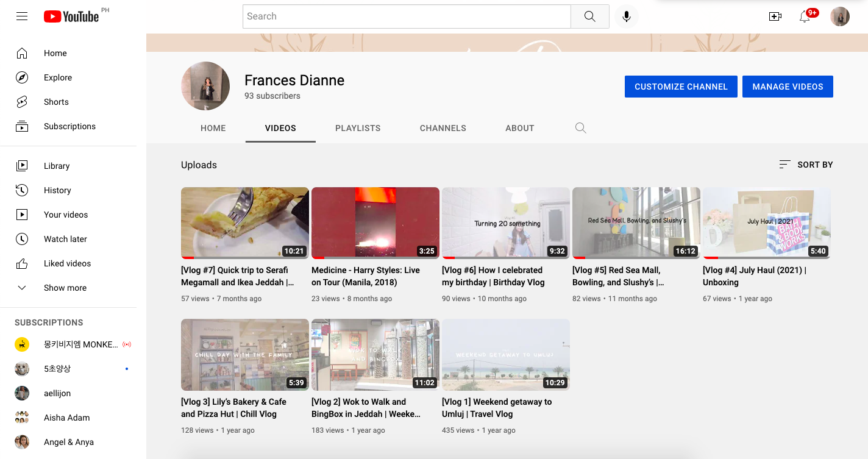This screenshot has height=459, width=868.
Task: Play the Wok to Walk vlog thumbnail
Action: 375,355
